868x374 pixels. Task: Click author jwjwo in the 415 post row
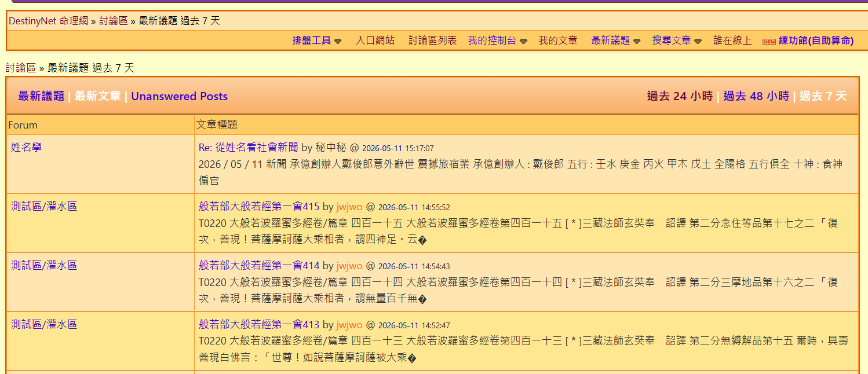click(349, 207)
